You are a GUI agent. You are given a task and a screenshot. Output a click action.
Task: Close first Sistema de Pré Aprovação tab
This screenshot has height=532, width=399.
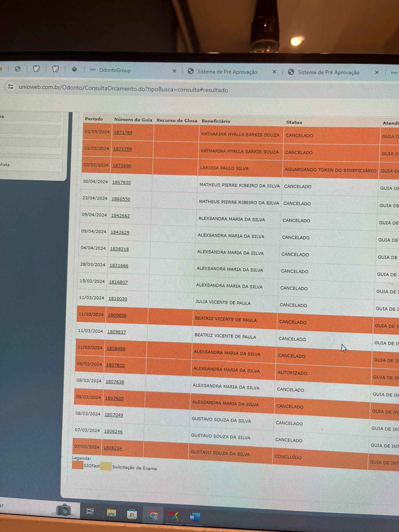pos(274,72)
